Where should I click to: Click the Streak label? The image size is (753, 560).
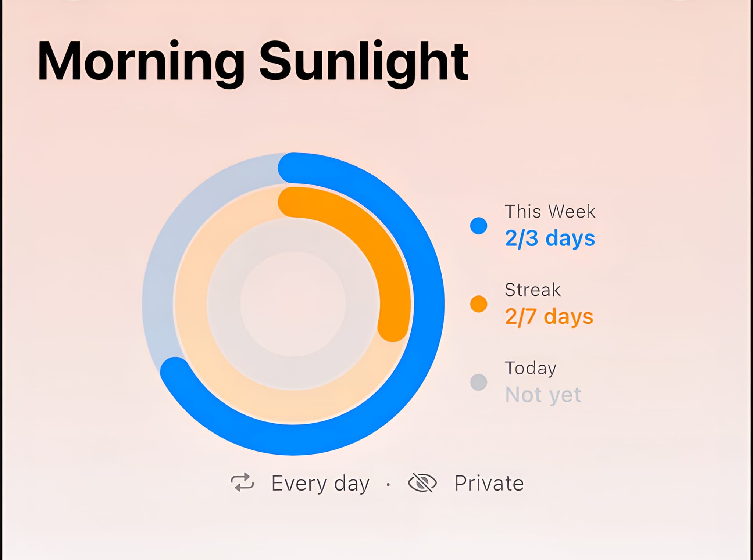533,290
